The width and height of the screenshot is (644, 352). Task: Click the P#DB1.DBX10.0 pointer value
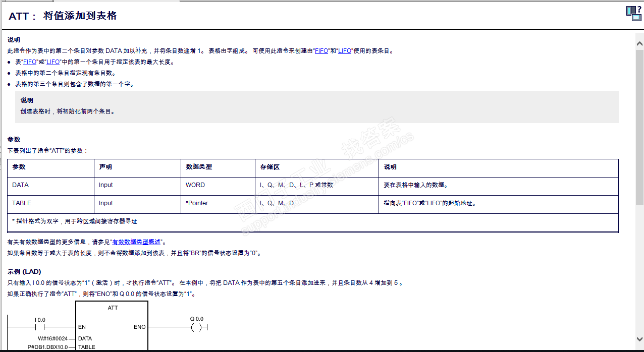click(47, 347)
